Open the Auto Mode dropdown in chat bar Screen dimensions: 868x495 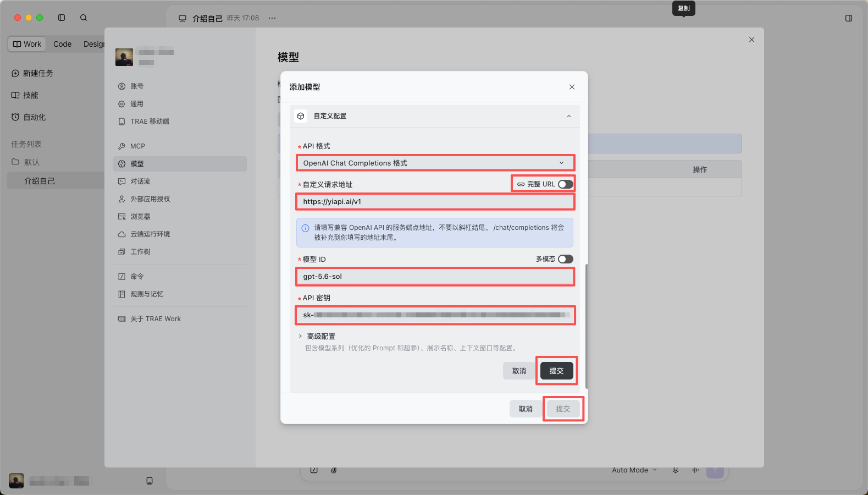click(634, 470)
